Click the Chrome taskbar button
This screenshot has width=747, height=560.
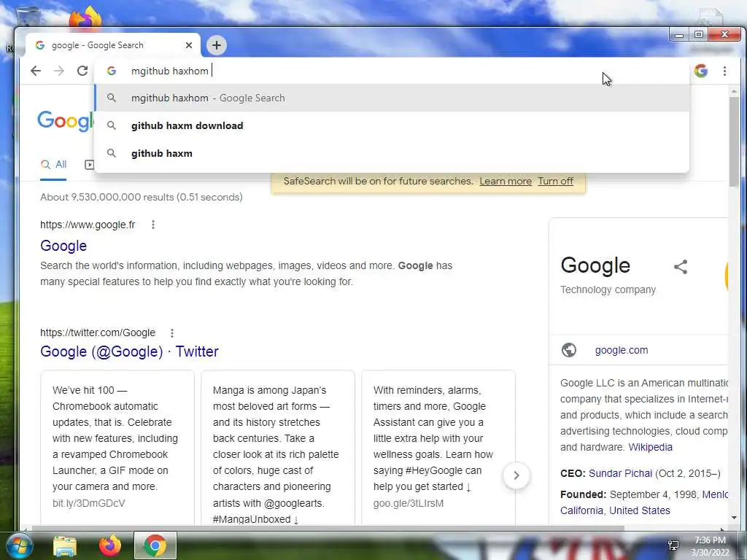155,545
